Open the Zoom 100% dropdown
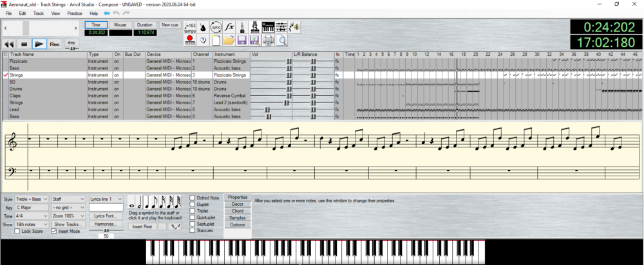The height and width of the screenshot is (265, 644). [x=68, y=216]
